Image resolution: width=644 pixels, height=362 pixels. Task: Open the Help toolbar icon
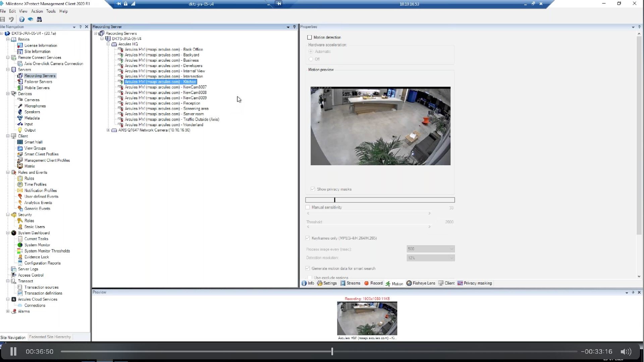point(22,19)
